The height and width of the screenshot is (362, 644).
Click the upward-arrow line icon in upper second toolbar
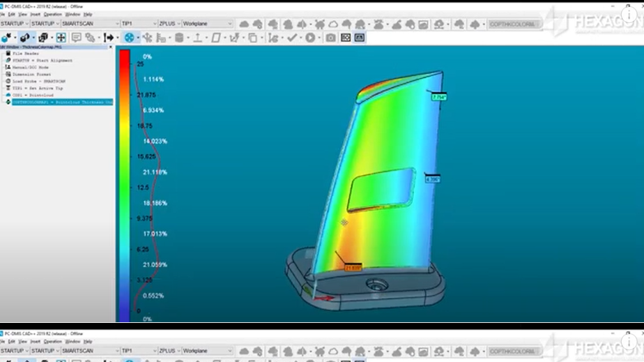tap(197, 38)
